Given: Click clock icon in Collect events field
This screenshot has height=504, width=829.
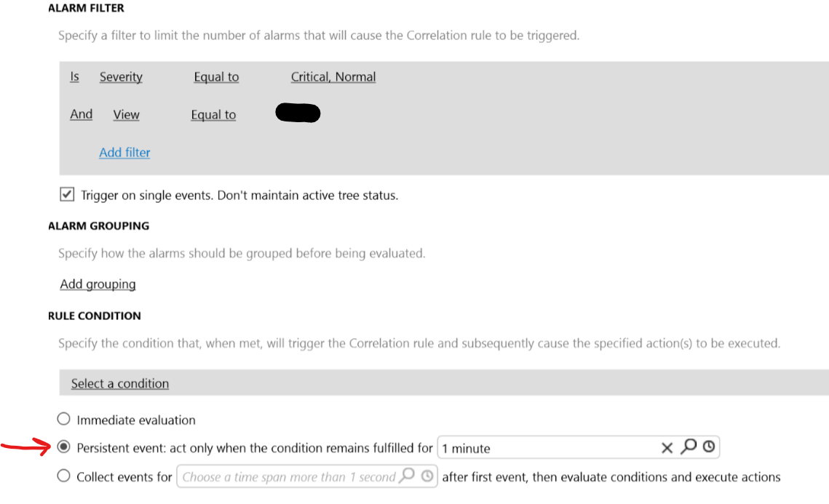Looking at the screenshot, I should tap(427, 476).
